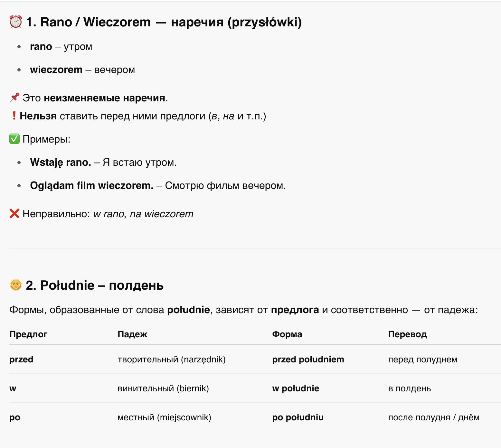Click the example Oglądam film wieczorem.
This screenshot has width=501, height=448.
point(92,186)
